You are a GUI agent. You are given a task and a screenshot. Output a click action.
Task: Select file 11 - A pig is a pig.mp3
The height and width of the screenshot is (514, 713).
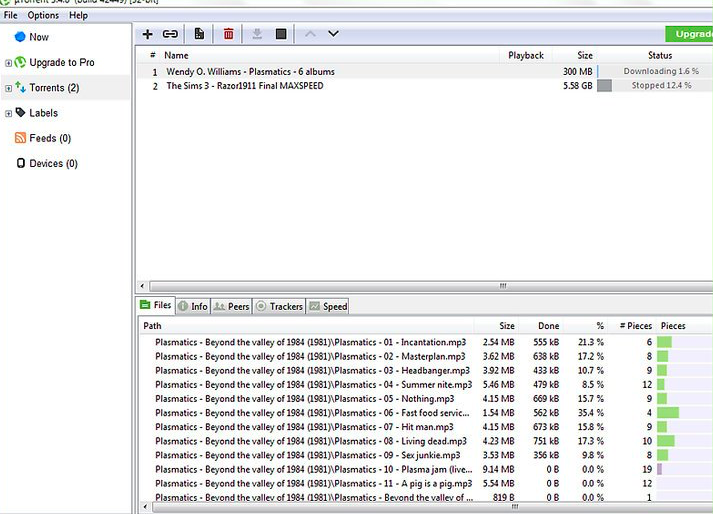click(x=313, y=484)
